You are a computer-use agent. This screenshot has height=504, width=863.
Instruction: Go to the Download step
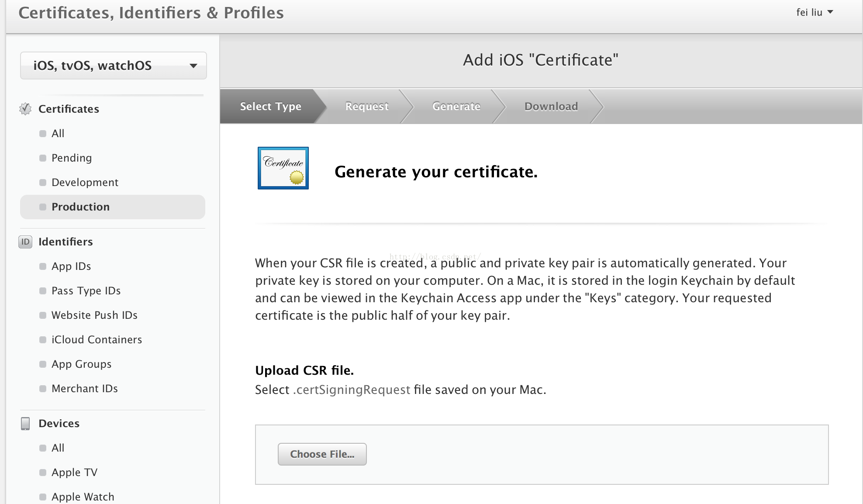[x=551, y=106]
